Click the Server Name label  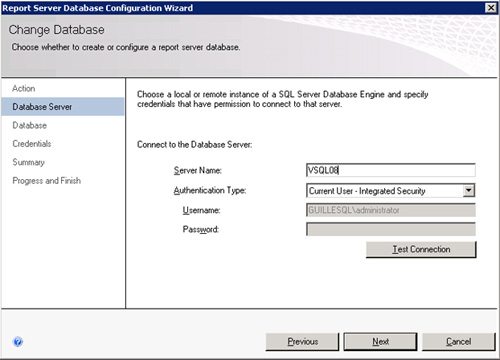click(198, 170)
